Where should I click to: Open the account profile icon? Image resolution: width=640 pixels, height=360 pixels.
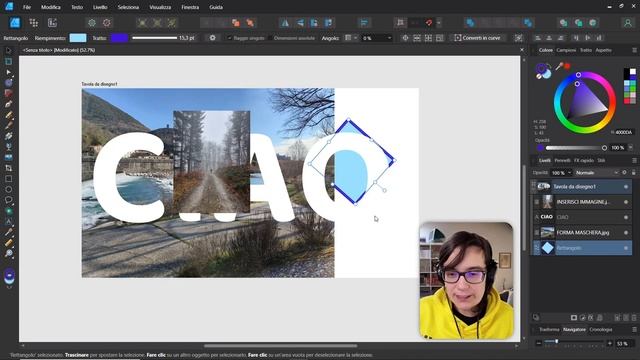627,23
